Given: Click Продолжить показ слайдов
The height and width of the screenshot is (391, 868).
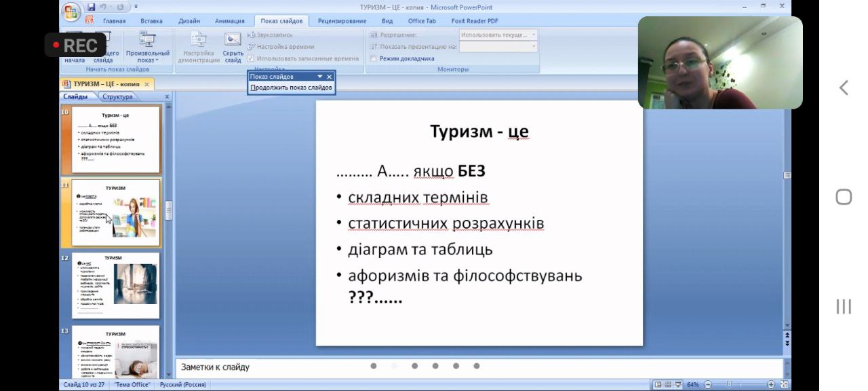Looking at the screenshot, I should click(291, 88).
